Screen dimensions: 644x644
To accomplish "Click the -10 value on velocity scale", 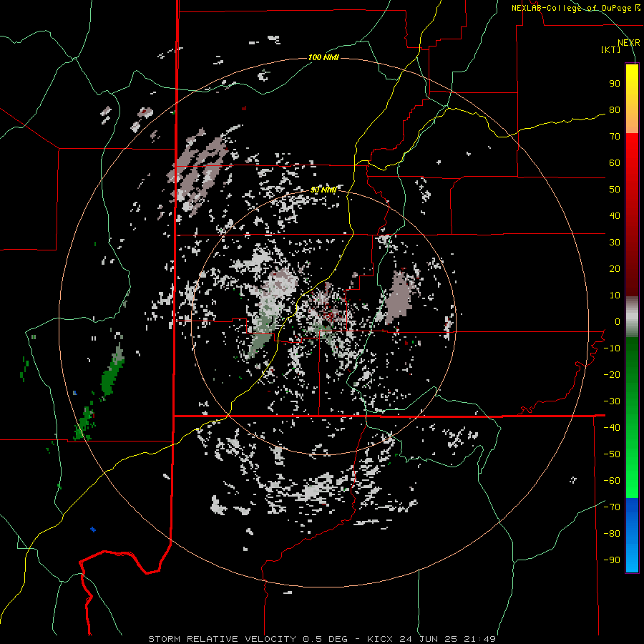I will [x=612, y=348].
